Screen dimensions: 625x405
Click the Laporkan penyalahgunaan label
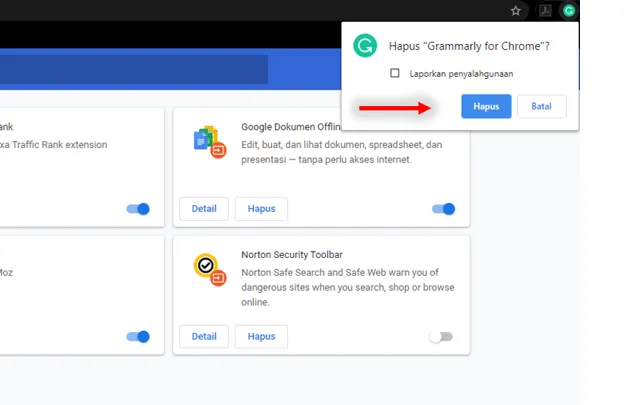461,74
